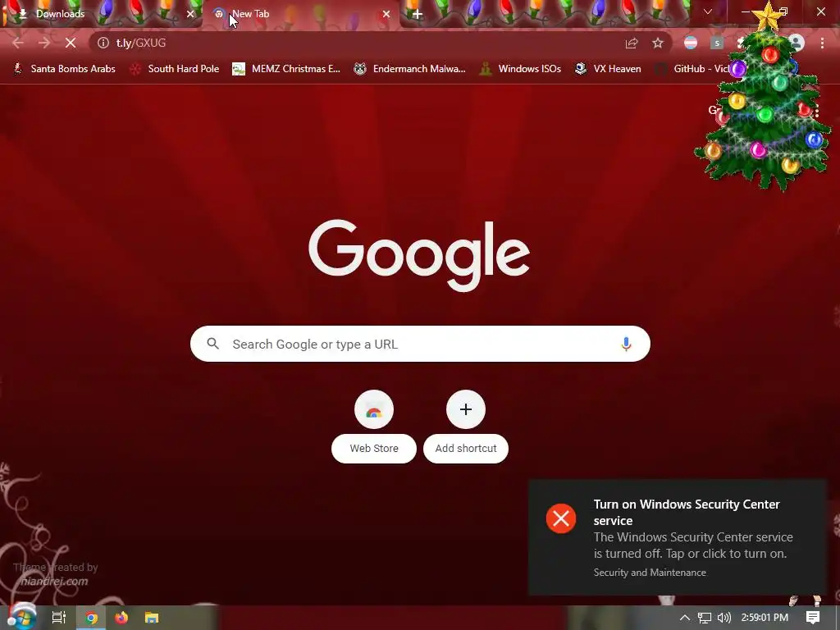Open Chrome three-dot menu
Screen dimensions: 840x630
click(822, 43)
